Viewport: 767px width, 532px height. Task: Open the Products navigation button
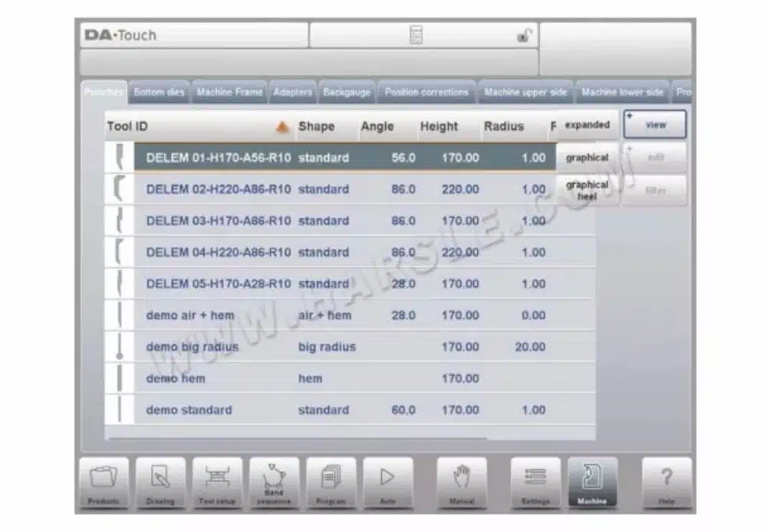(x=104, y=483)
